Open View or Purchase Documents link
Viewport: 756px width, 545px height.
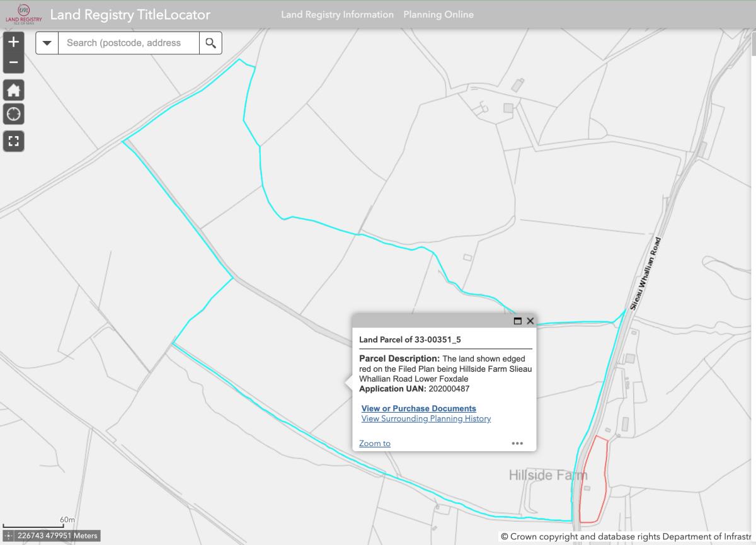(x=419, y=408)
